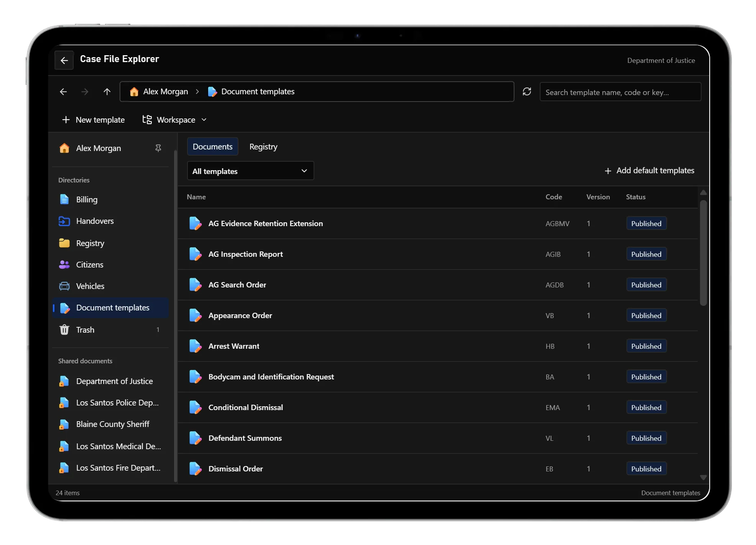
Task: Click Add default templates
Action: coord(649,171)
